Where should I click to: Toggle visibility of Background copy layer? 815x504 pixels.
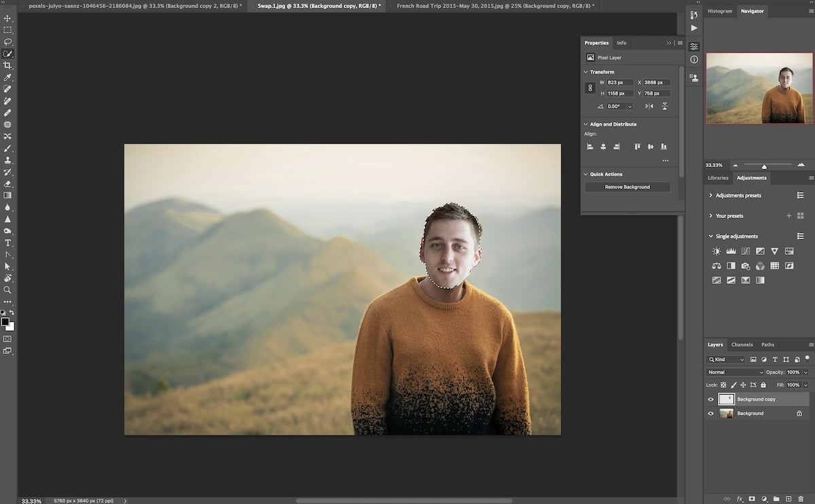(711, 399)
